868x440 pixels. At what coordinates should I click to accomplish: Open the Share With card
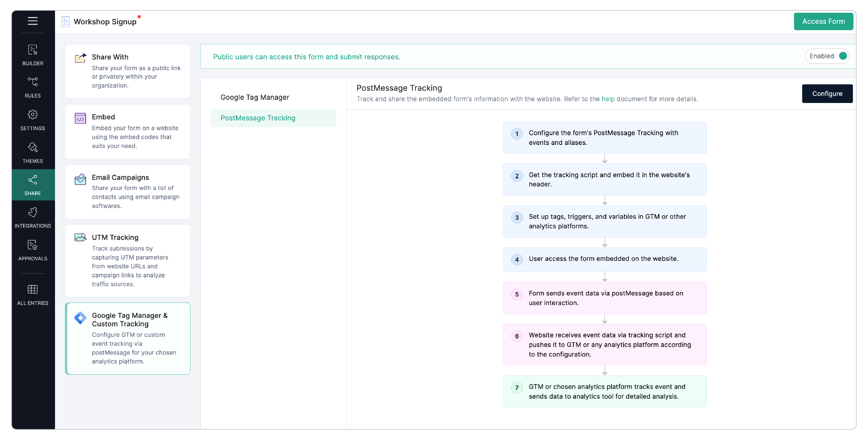click(x=128, y=71)
